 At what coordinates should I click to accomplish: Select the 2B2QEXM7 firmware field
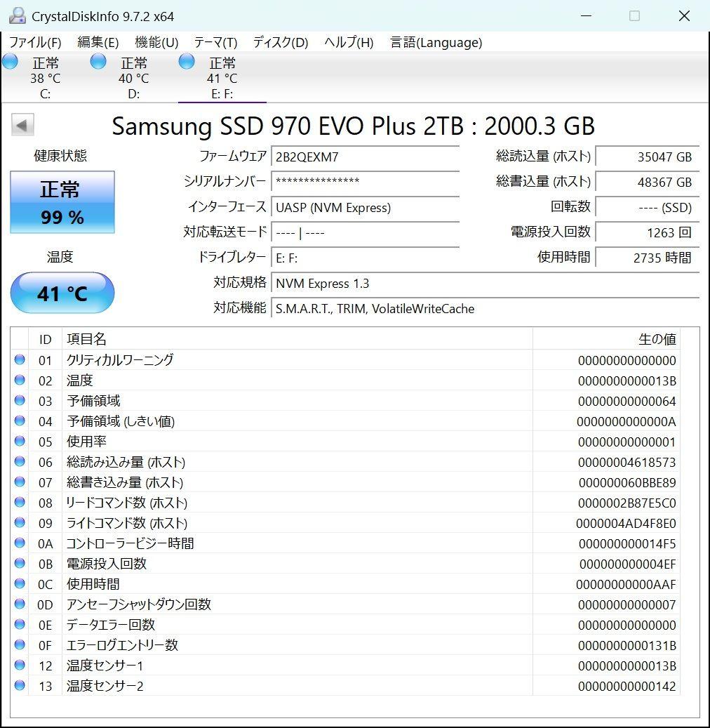click(x=365, y=157)
